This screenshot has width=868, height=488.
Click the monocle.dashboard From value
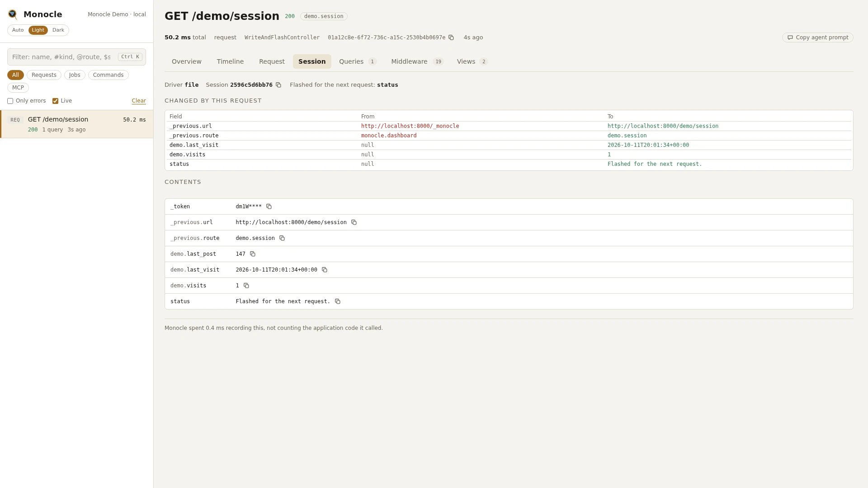(x=389, y=136)
